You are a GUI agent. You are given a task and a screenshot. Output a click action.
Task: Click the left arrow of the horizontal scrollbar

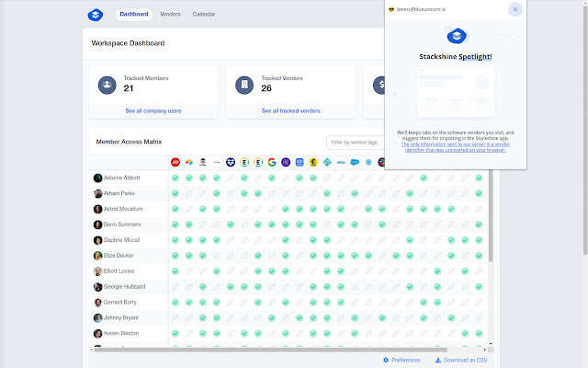click(92, 350)
